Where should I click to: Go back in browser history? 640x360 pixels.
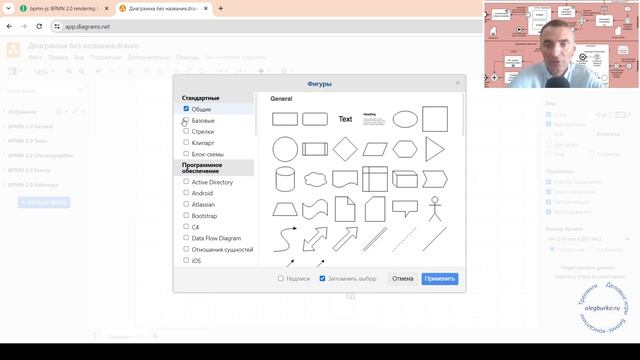click(x=9, y=27)
